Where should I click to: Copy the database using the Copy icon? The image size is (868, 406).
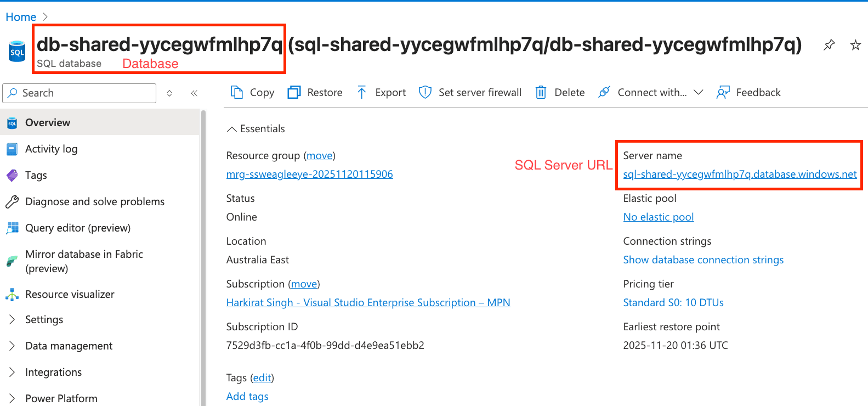click(252, 92)
